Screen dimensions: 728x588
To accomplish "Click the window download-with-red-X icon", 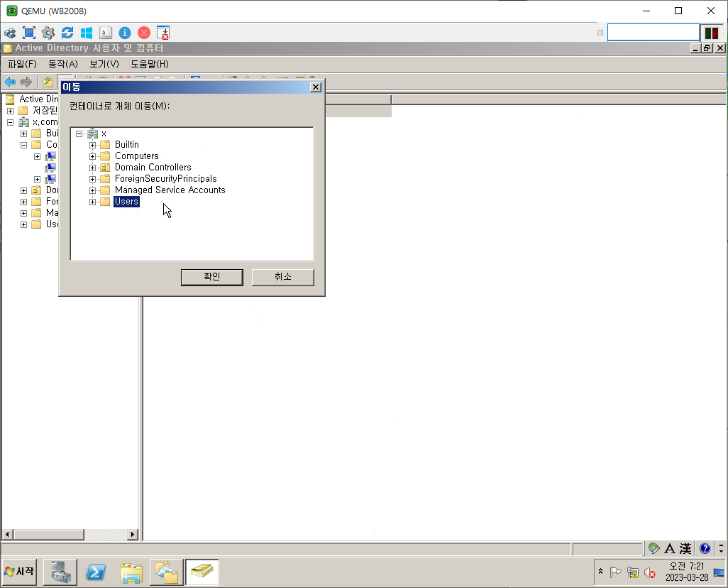I will pos(163,33).
